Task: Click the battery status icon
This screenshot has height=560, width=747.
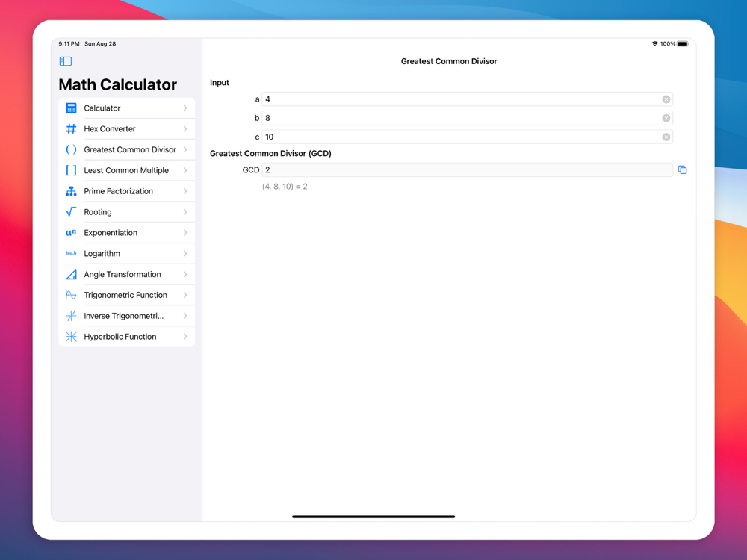Action: click(683, 44)
